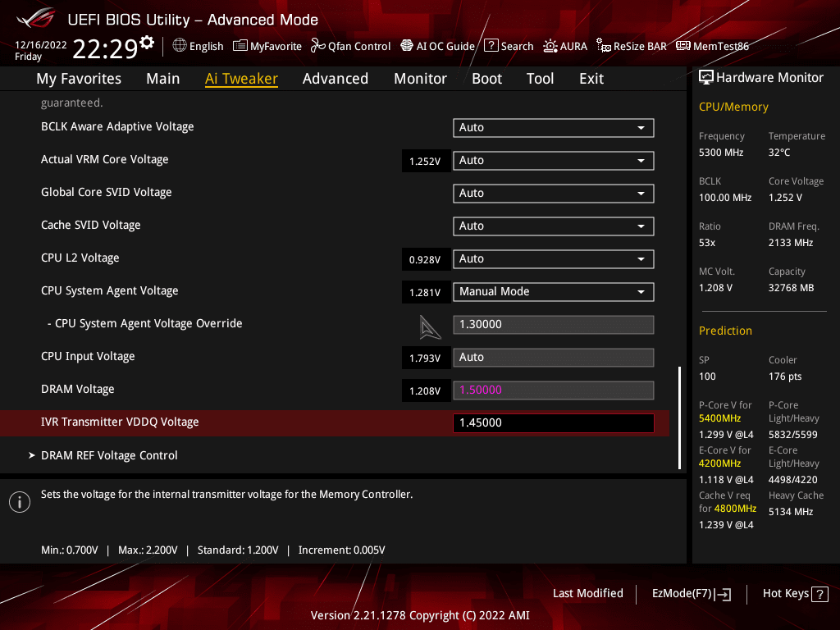Screen dimensions: 840x630
Task: Click the 176 pts cooler score
Action: point(785,377)
